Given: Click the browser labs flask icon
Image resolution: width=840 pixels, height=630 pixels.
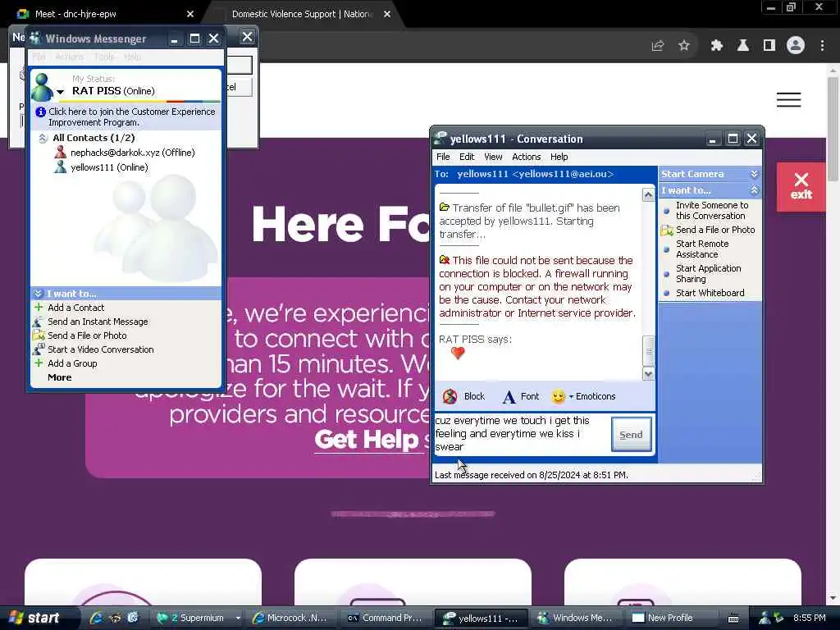Looking at the screenshot, I should pyautogui.click(x=742, y=46).
